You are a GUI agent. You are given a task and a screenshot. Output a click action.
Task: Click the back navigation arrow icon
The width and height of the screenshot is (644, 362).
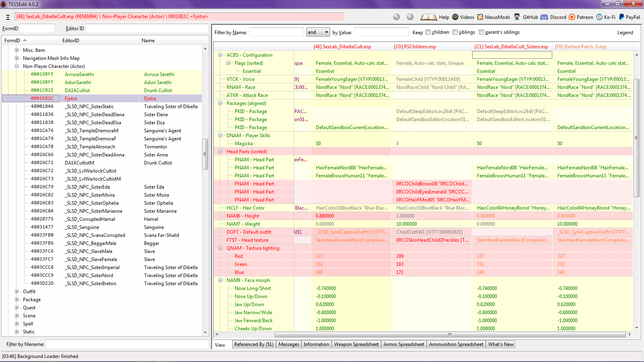(x=396, y=17)
